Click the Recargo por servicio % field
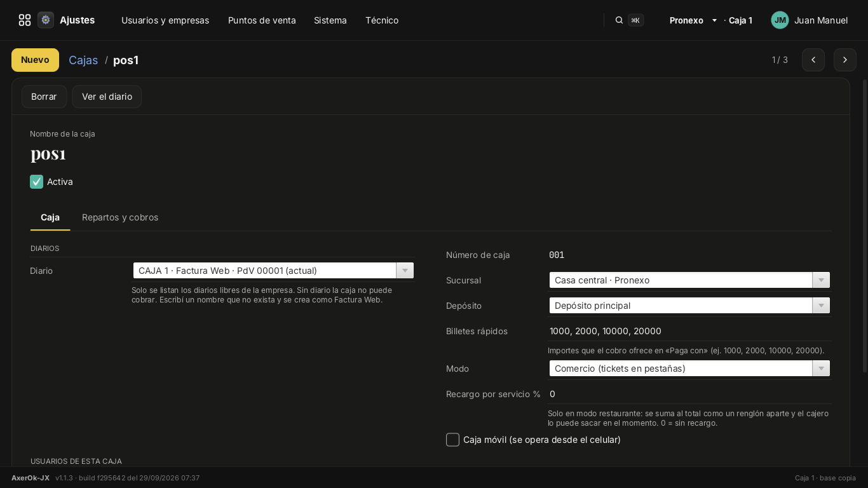Screen dimensions: 868x488 (x=689, y=394)
